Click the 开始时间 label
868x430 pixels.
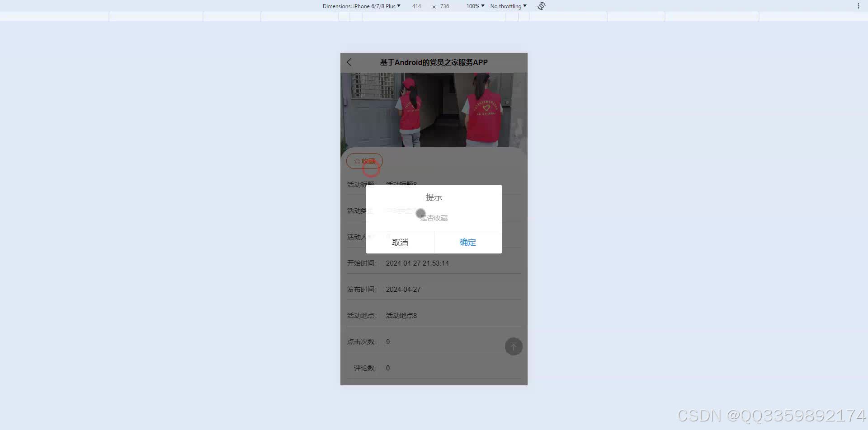[x=362, y=263]
